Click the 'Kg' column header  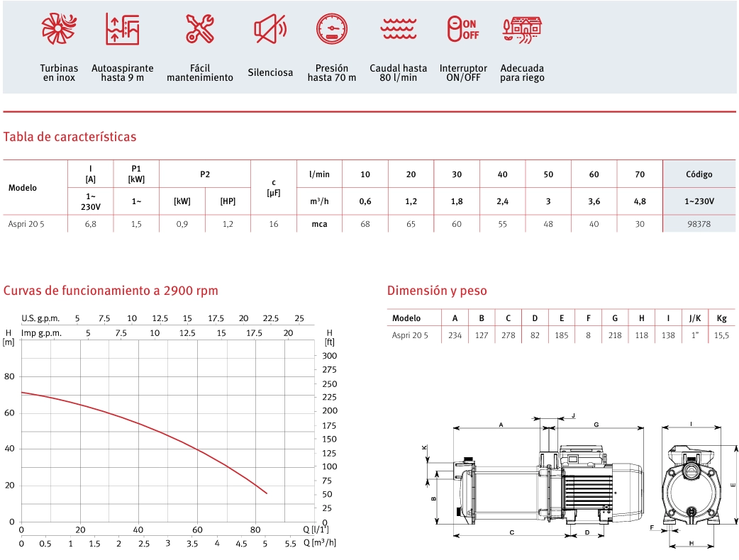721,318
